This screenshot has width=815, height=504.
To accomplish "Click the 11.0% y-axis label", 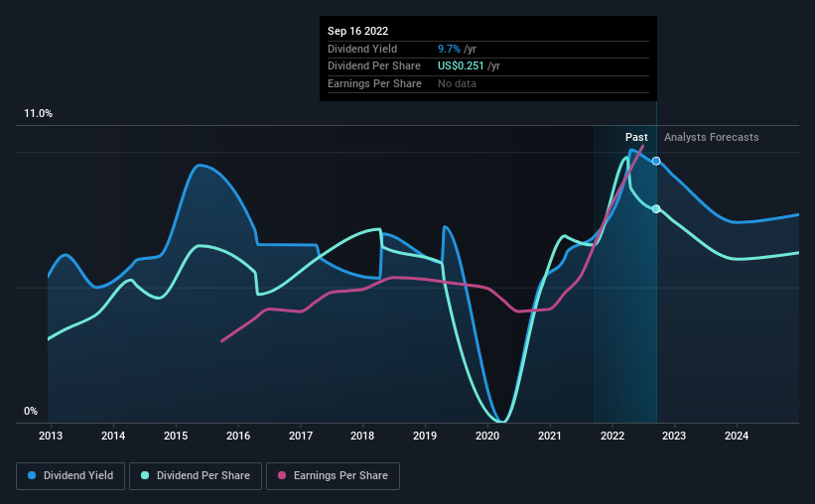I will coord(38,113).
